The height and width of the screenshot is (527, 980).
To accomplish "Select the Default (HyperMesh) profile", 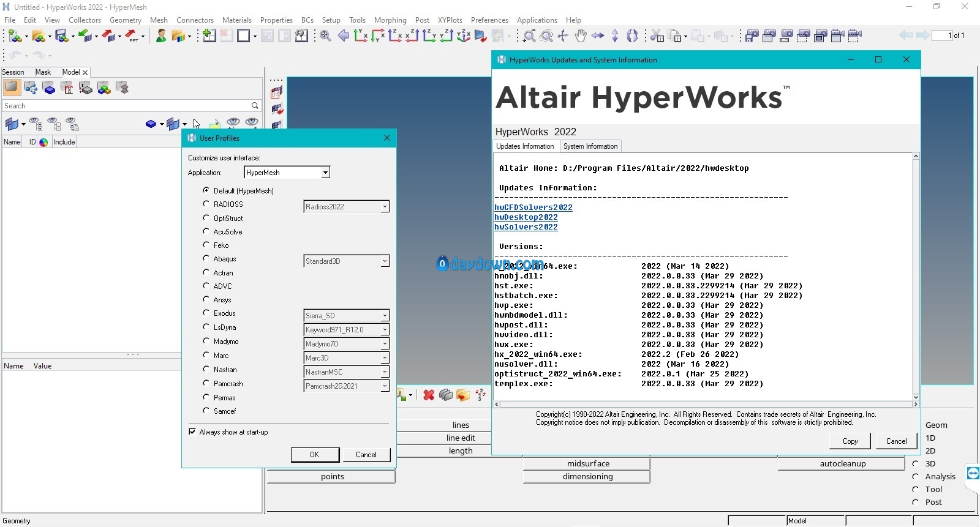I will pyautogui.click(x=206, y=190).
